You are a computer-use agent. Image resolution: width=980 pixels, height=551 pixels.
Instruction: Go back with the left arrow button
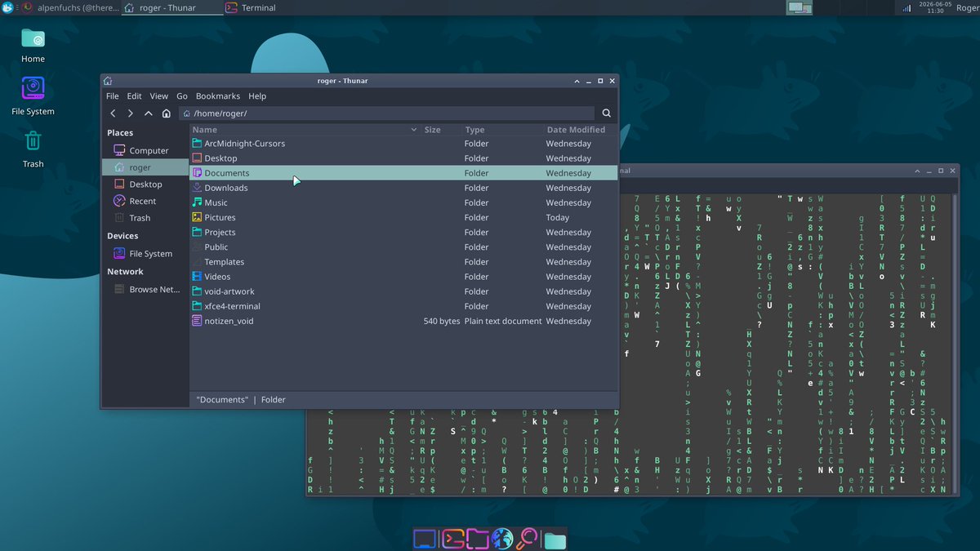(113, 113)
